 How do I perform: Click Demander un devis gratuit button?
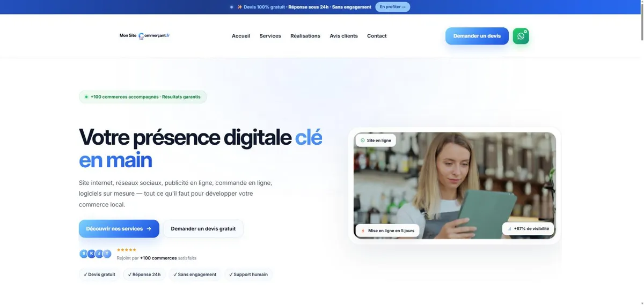[x=203, y=228]
